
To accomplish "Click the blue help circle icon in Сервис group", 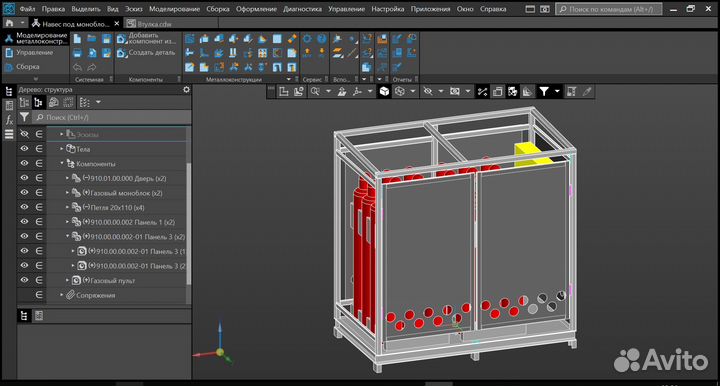I will [x=322, y=39].
